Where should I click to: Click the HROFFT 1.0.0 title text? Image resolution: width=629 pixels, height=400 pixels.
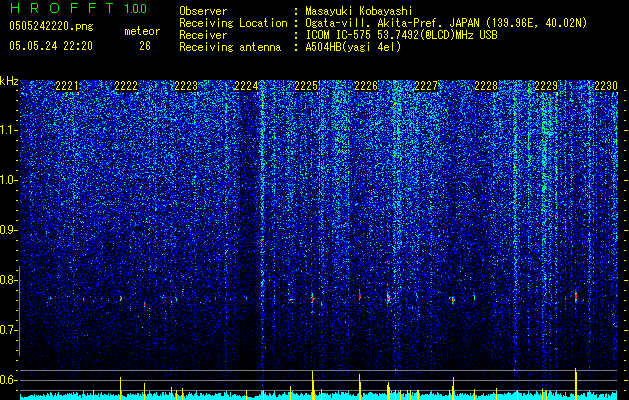click(x=78, y=8)
